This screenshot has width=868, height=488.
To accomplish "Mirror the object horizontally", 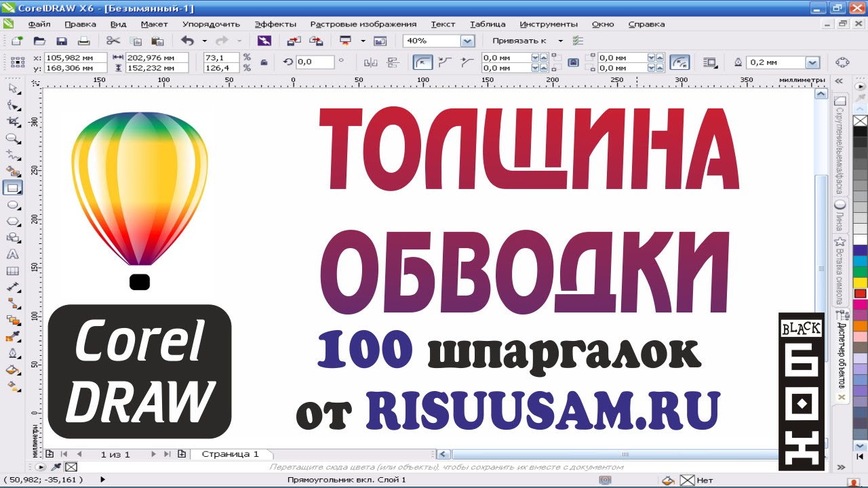I will tap(371, 62).
